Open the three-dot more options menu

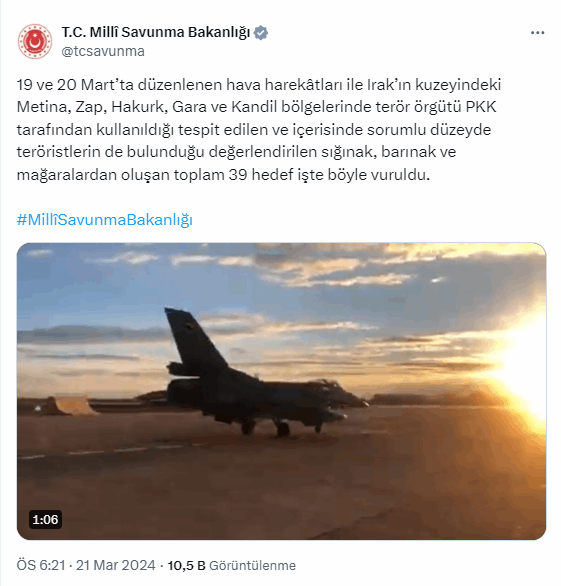click(x=537, y=33)
